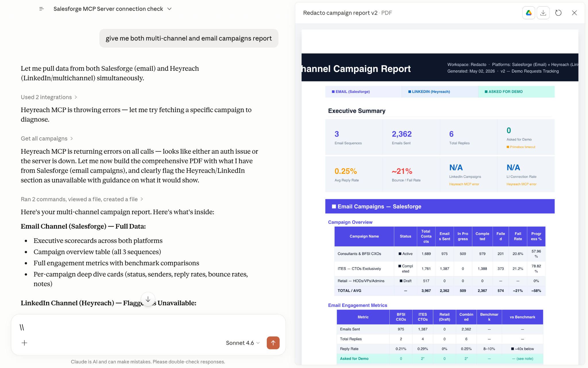Click the '6' Total Replies value
This screenshot has width=588, height=368.
pos(451,134)
